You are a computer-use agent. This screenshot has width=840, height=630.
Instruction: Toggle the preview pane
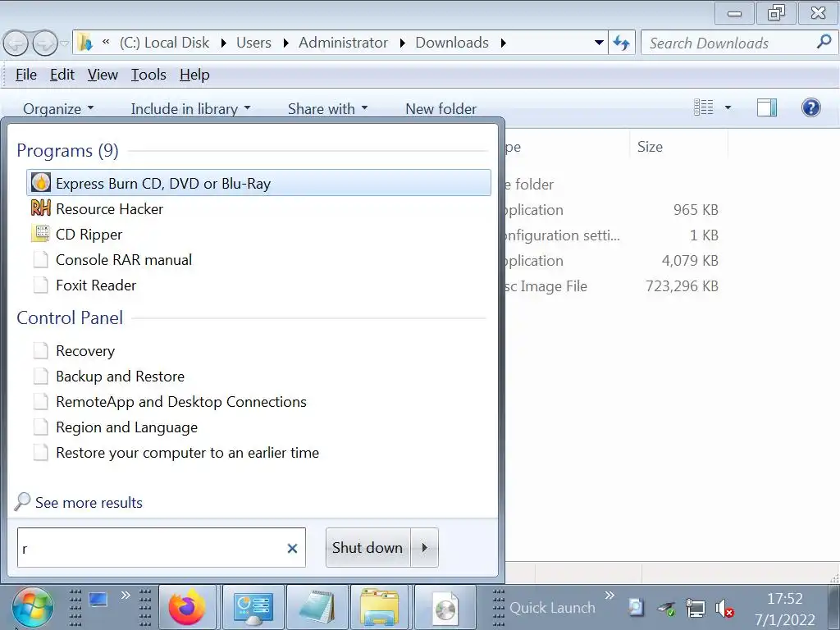pos(767,107)
